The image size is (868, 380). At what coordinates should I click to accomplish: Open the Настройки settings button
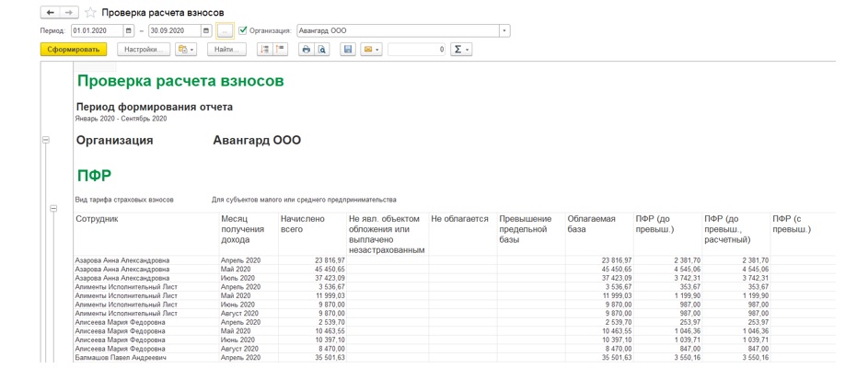click(143, 50)
